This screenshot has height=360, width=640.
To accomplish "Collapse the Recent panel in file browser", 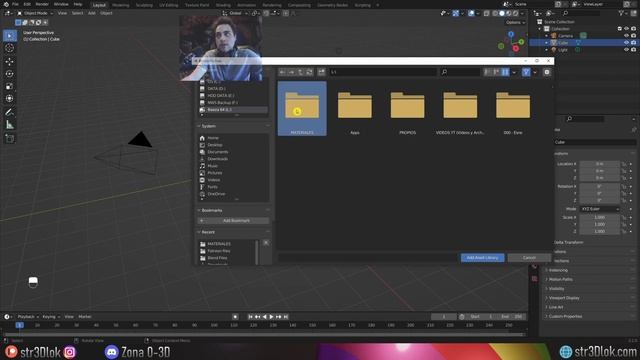I will pos(208,232).
